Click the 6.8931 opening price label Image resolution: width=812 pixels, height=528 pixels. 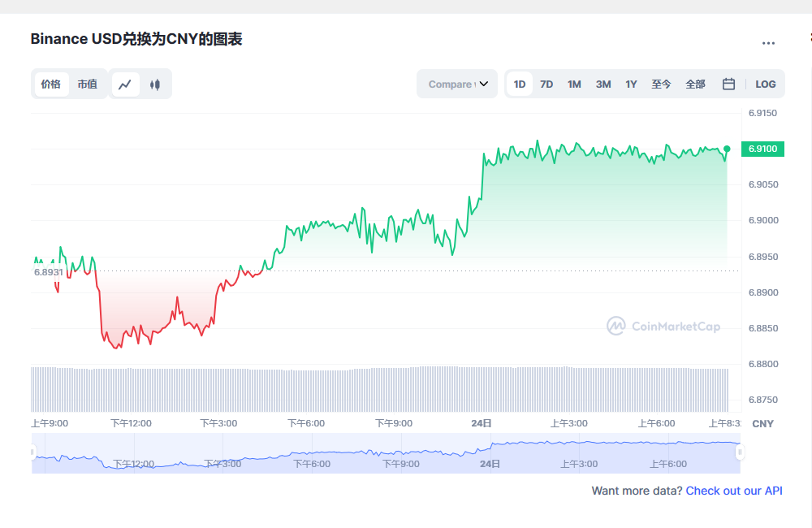49,272
